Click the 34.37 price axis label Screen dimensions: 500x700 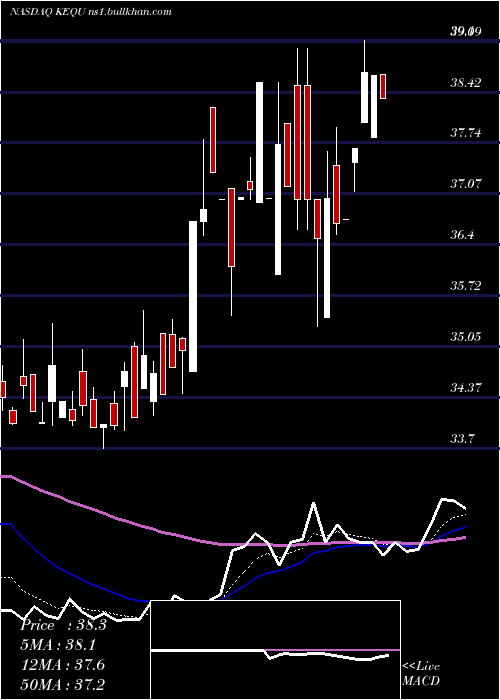click(466, 388)
